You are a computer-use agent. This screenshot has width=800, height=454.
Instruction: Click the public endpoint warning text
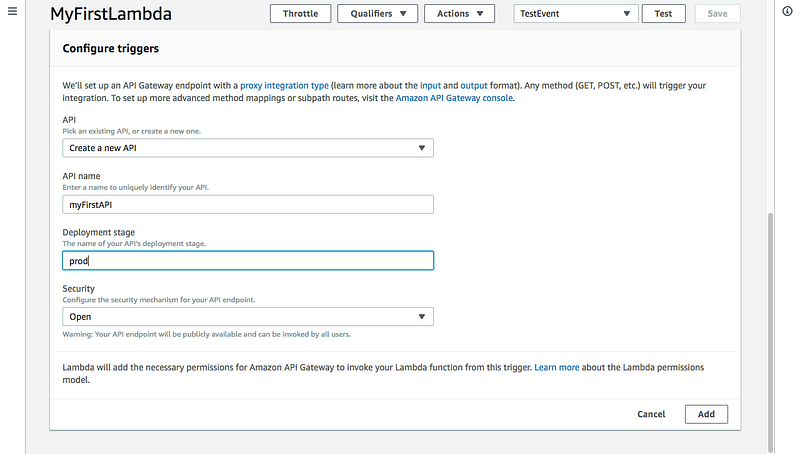point(207,334)
